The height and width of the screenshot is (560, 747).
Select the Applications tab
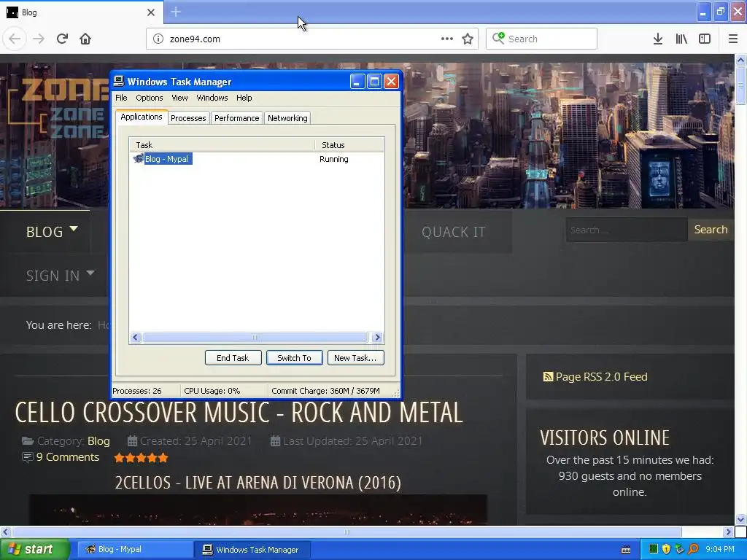[x=142, y=117]
